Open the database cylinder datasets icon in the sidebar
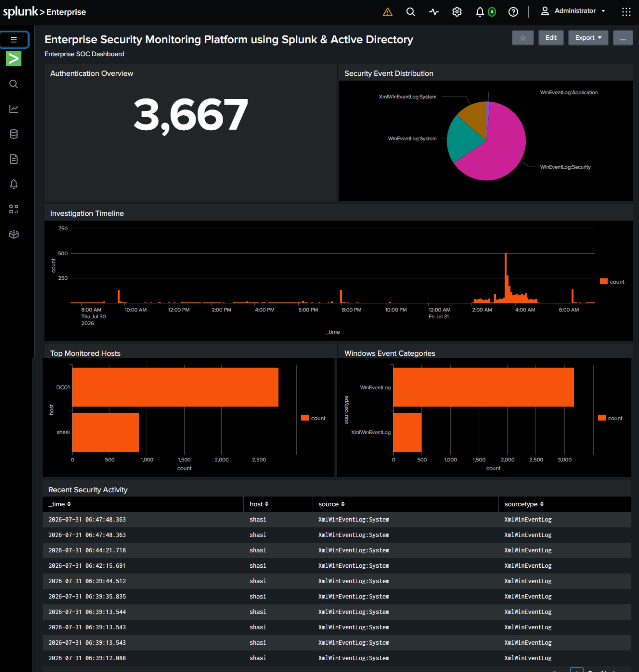Viewport: 639px width, 672px height. (x=14, y=134)
